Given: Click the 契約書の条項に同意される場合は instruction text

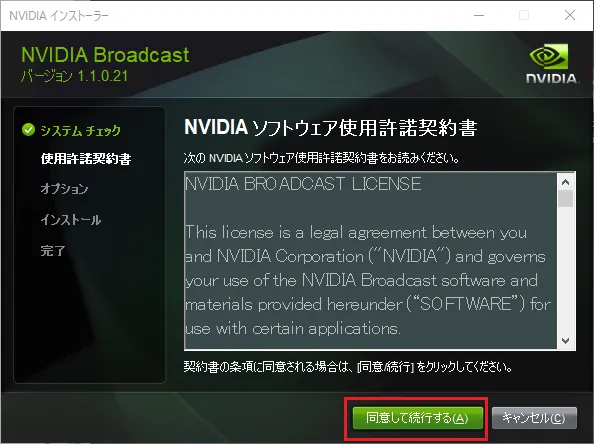Looking at the screenshot, I should click(348, 367).
